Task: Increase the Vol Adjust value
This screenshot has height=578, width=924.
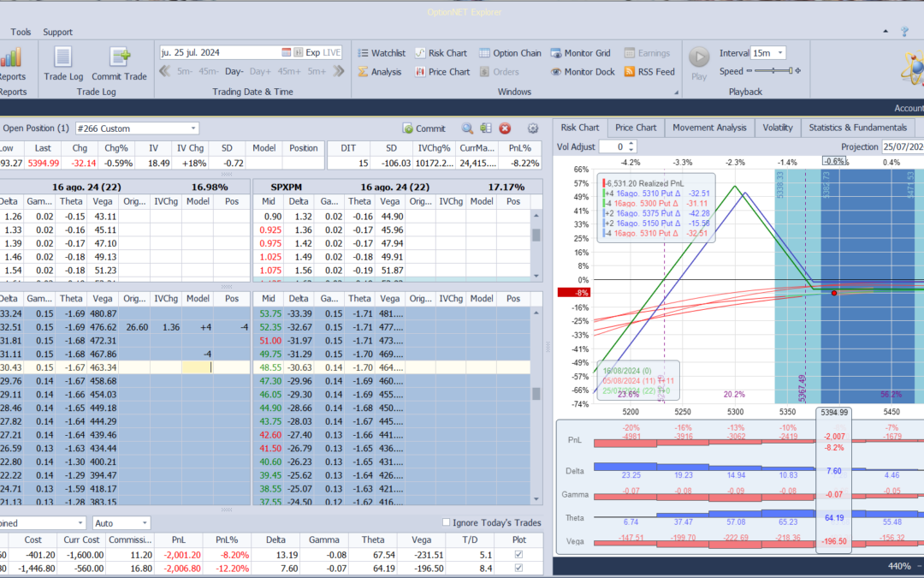Action: [x=631, y=143]
